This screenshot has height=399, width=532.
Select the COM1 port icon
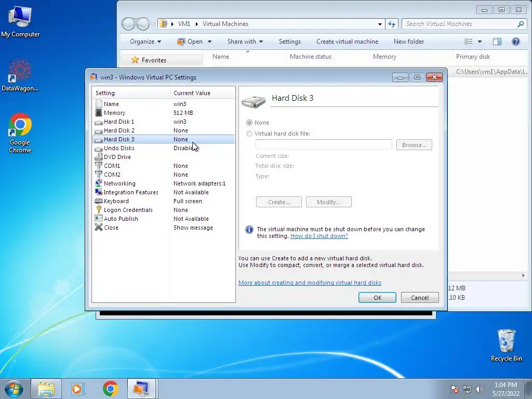(98, 166)
